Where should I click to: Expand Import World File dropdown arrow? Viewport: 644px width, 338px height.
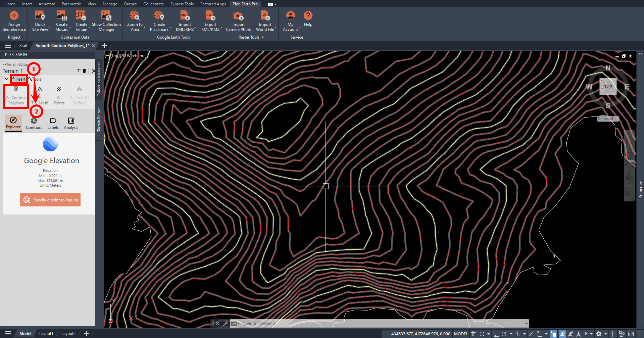(276, 28)
